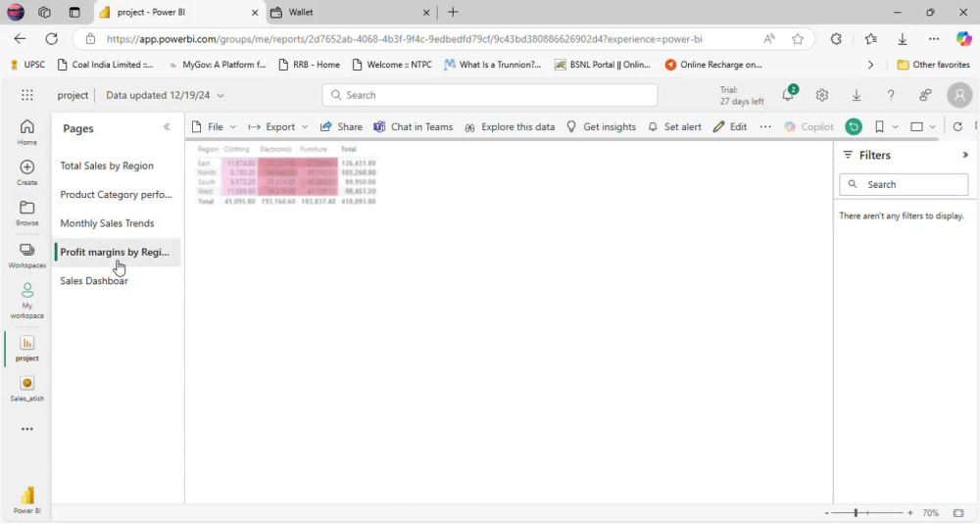Open the Sales_atish item in sidebar
Screen dimensions: 980x524
pyautogui.click(x=26, y=389)
